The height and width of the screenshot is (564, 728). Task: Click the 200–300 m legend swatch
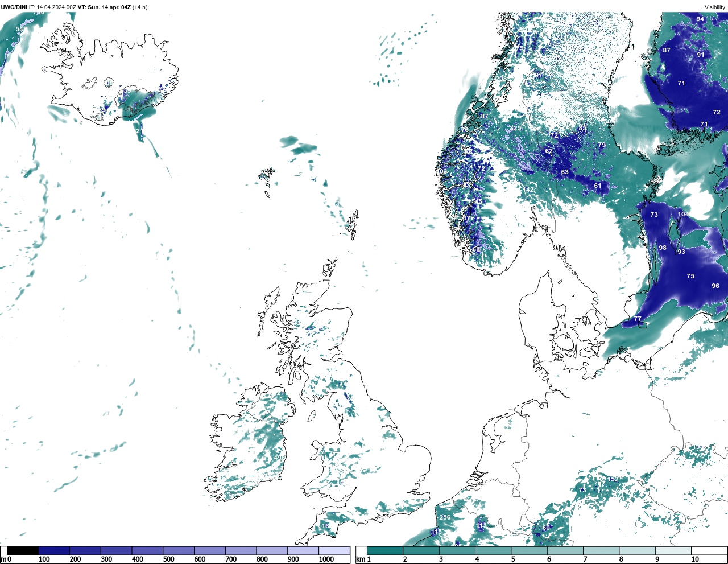pos(85,550)
